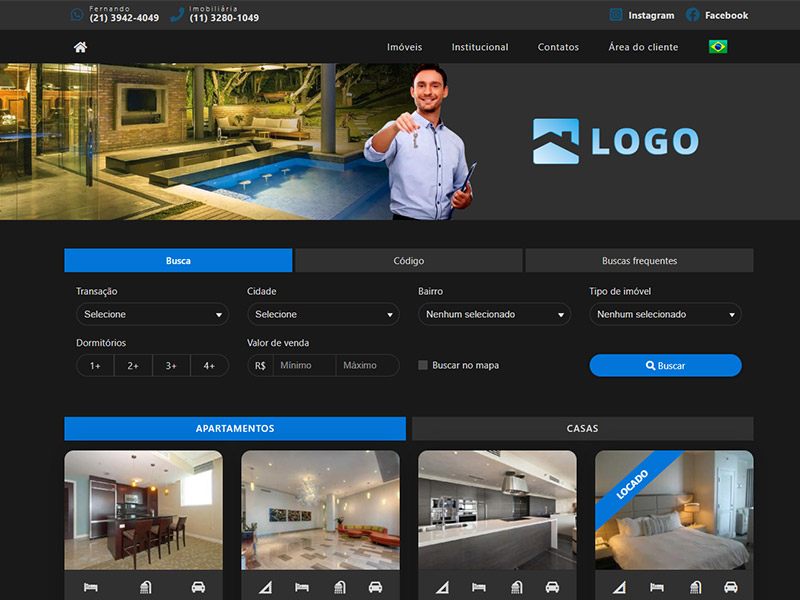Click the area icon under kitchen apartment card
Image resolution: width=800 pixels, height=600 pixels.
[442, 587]
